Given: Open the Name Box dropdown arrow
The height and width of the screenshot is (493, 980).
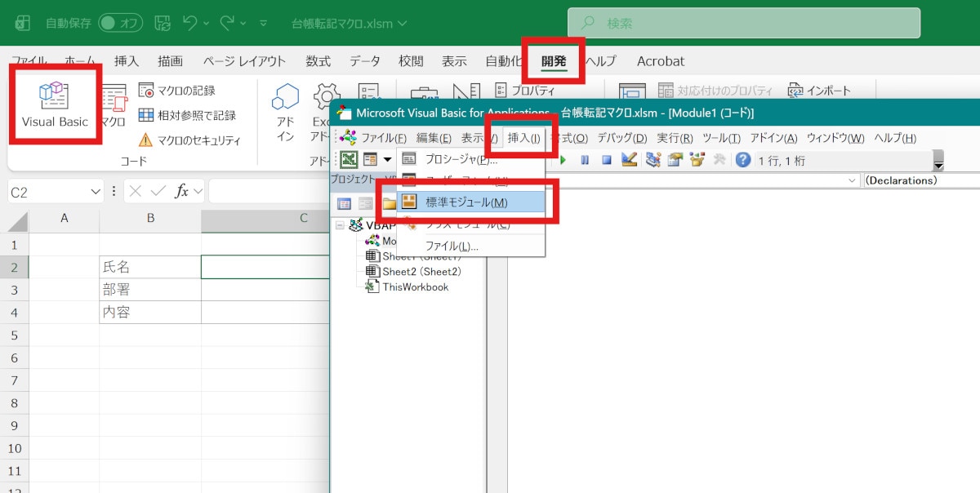Looking at the screenshot, I should pyautogui.click(x=96, y=191).
